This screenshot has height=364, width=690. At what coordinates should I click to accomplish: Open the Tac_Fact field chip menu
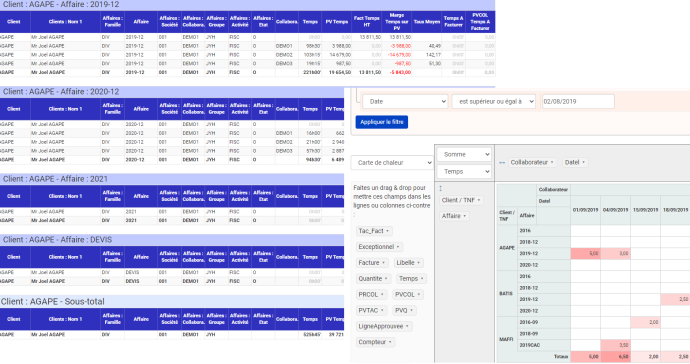coord(374,231)
